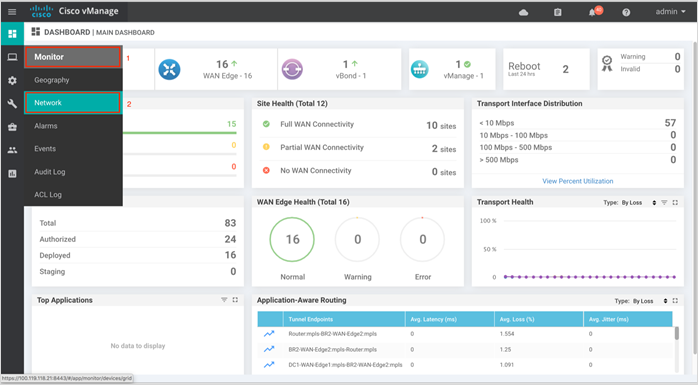Click the WAN Edge - 16 summary card

tap(216, 69)
